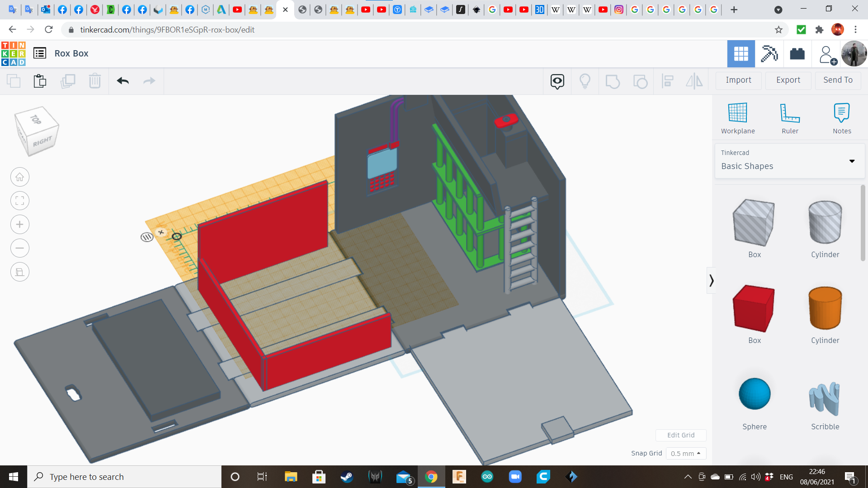Toggle orthographic perspective view button
Screen dimensions: 868x488
[x=20, y=272]
